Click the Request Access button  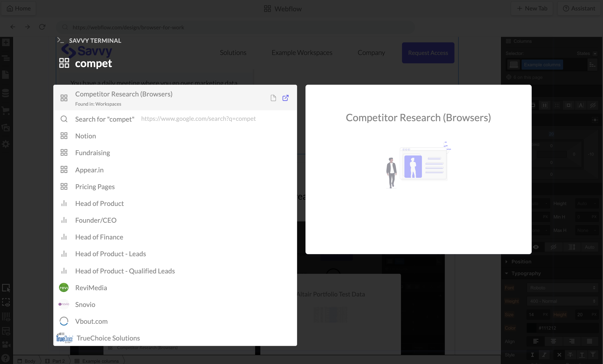tap(428, 53)
